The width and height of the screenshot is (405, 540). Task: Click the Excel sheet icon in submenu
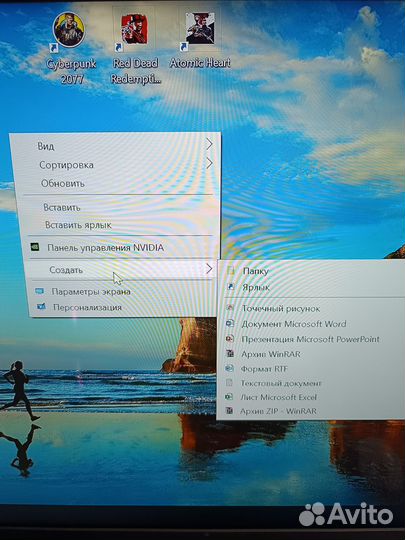coord(229,397)
